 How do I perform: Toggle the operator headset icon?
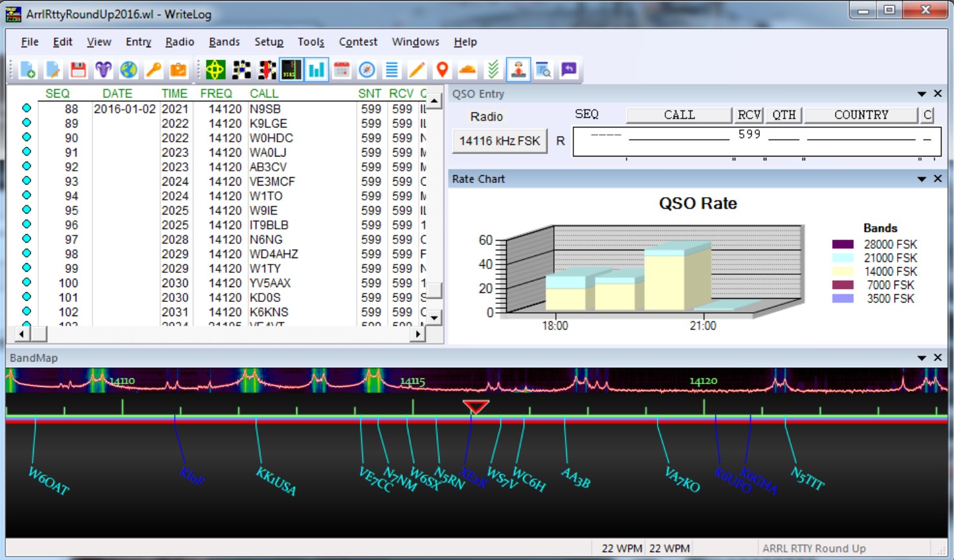point(518,70)
